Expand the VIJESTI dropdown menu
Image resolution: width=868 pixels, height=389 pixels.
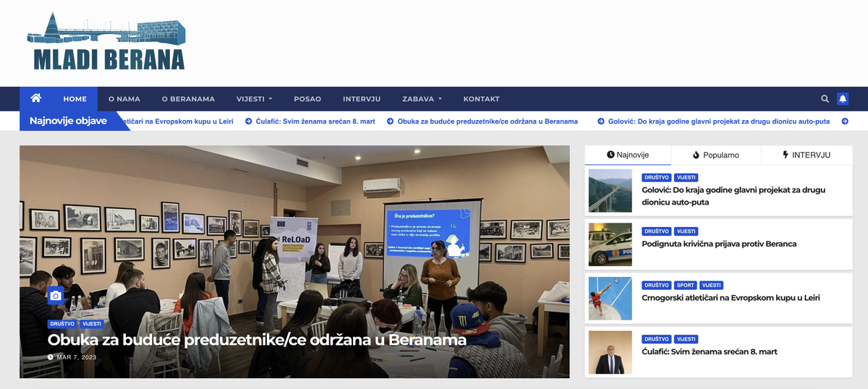(x=254, y=99)
